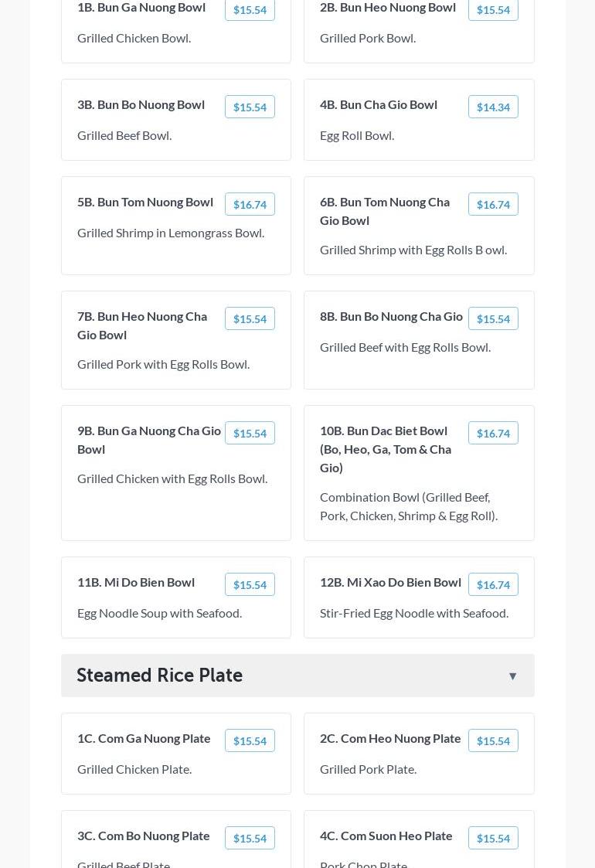This screenshot has width=595, height=868.
Task: Select 7B. Bun Heo Nuong Cha Gio Bowl
Action: [x=142, y=325]
